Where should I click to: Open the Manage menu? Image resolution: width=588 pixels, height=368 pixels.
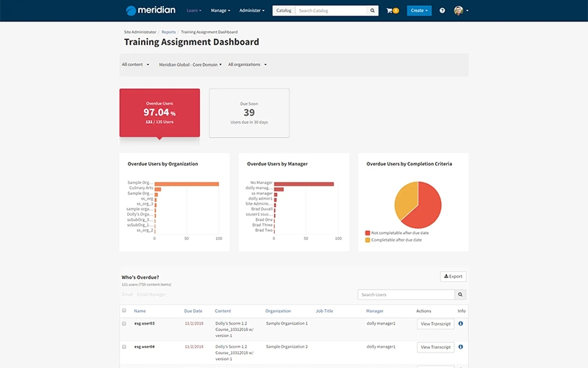220,11
